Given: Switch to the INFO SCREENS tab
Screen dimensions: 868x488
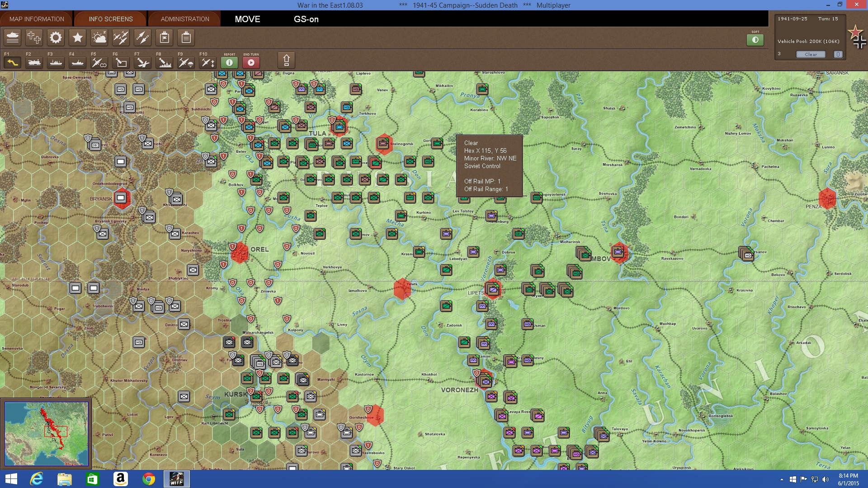Looking at the screenshot, I should [x=111, y=19].
